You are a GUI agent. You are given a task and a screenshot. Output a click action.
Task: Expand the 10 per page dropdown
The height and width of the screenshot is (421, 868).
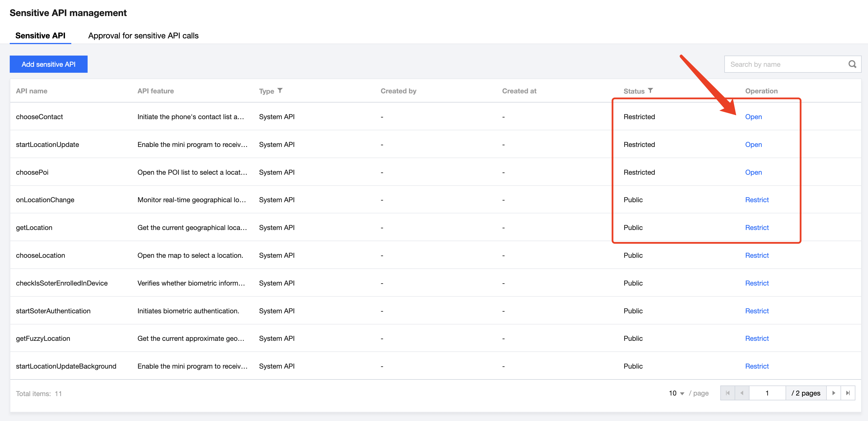(676, 393)
